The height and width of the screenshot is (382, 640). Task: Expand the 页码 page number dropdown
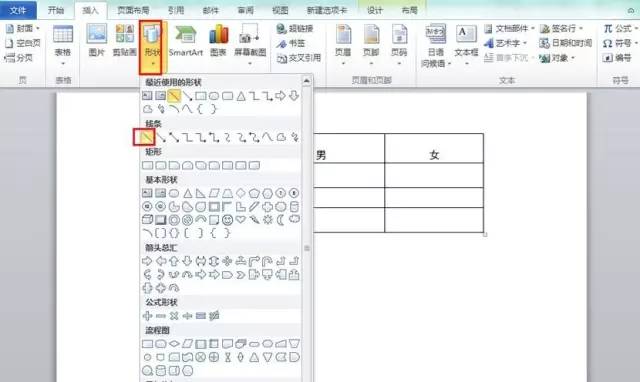(399, 44)
